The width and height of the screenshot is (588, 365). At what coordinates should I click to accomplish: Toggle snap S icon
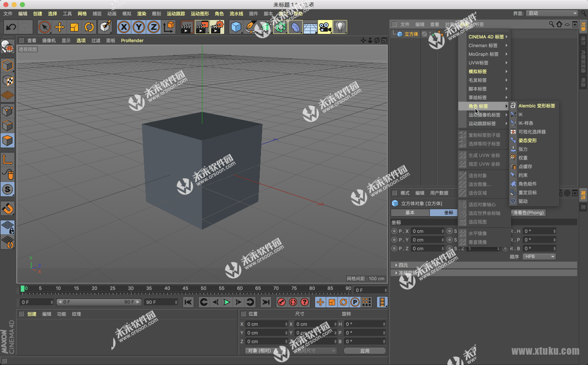[7, 189]
